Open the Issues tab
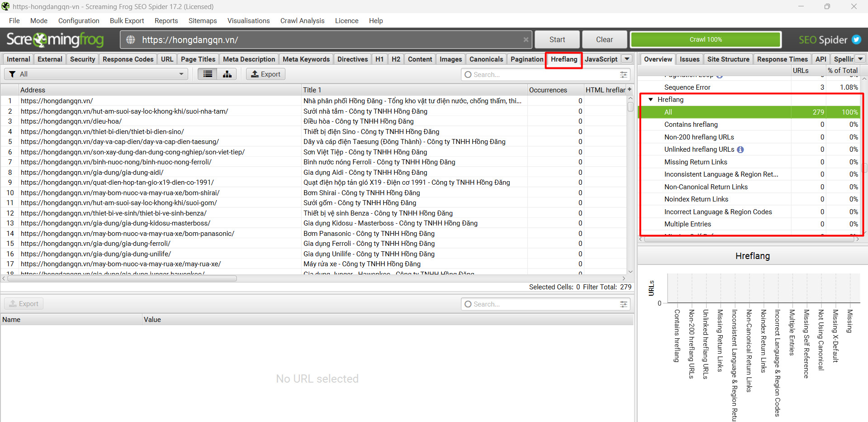This screenshot has width=868, height=422. (x=689, y=59)
